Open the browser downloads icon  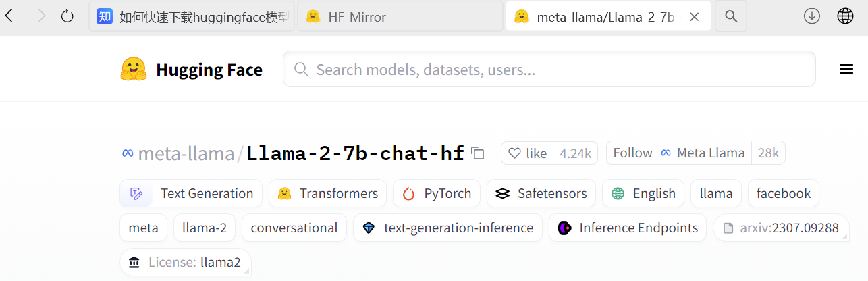(811, 16)
